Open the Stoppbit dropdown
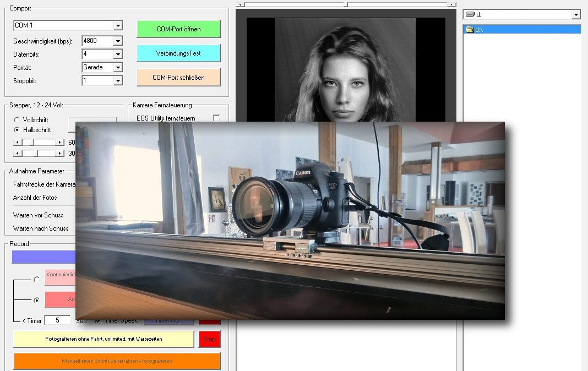Viewport: 588px width, 371px height. pos(117,80)
